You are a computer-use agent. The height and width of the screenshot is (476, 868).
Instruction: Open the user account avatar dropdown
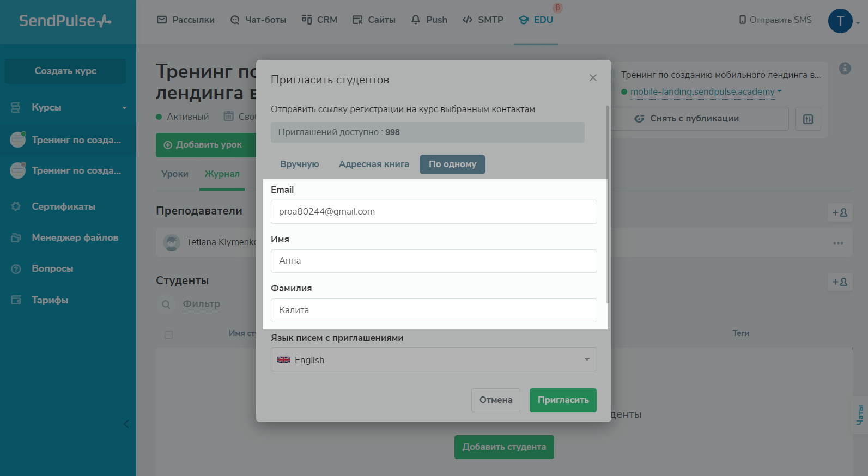coord(843,21)
